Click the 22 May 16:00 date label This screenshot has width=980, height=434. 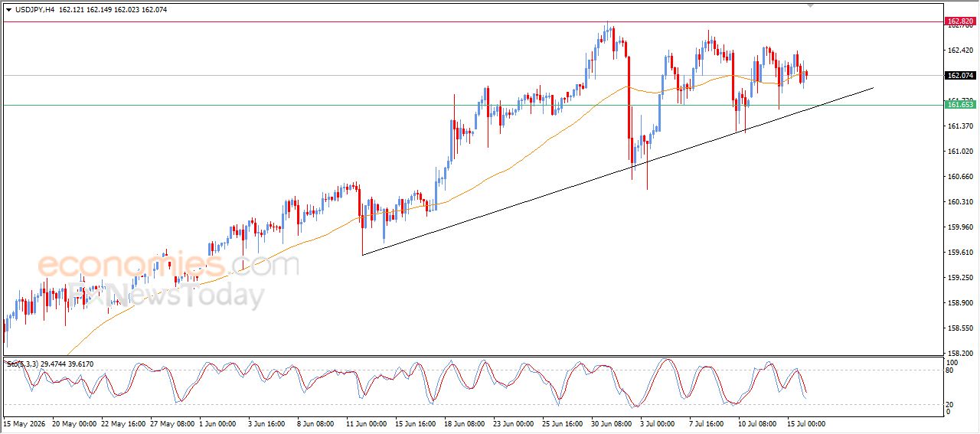(x=123, y=423)
